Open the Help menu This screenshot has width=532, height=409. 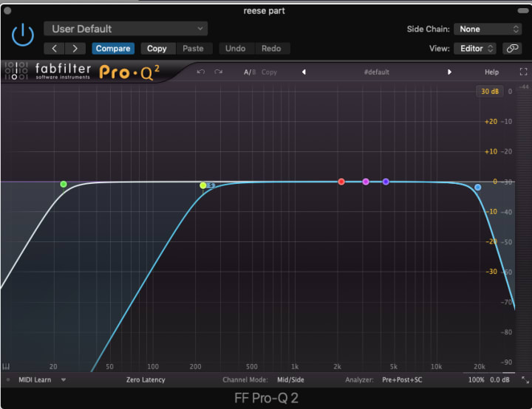click(491, 72)
